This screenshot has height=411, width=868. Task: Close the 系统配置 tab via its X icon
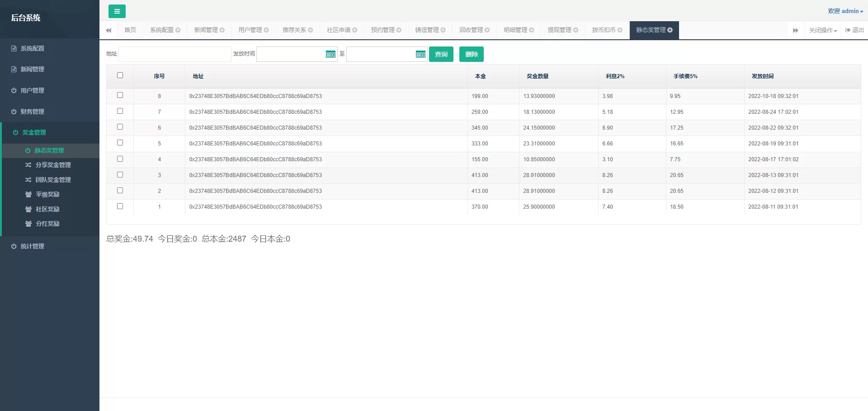pyautogui.click(x=178, y=30)
